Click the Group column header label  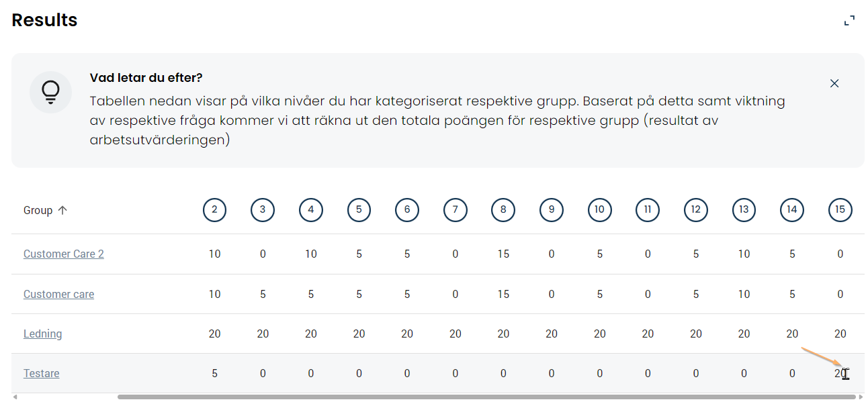pos(38,210)
